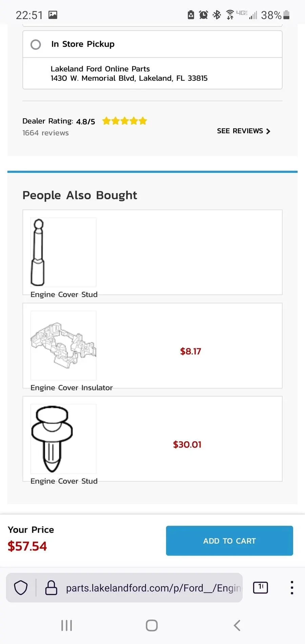Open the Engine Cover Insulator thumbnail

[63, 345]
